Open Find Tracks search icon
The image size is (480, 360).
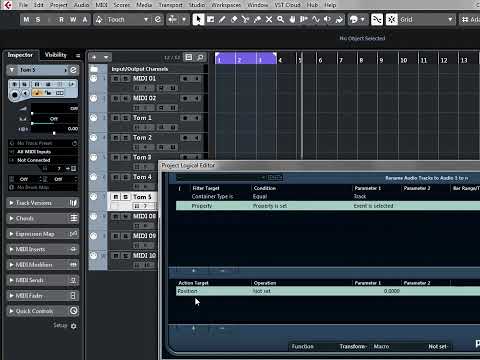click(x=200, y=57)
